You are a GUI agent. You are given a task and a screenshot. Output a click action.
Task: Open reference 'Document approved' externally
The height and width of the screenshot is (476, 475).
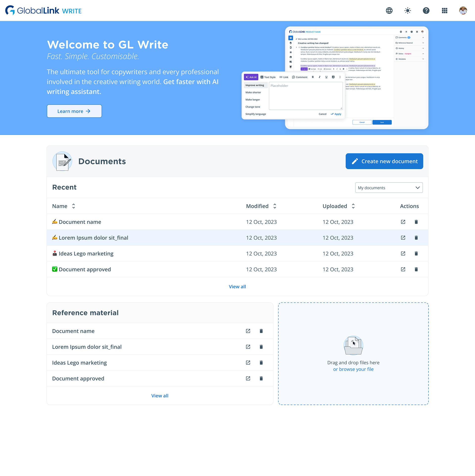(248, 378)
